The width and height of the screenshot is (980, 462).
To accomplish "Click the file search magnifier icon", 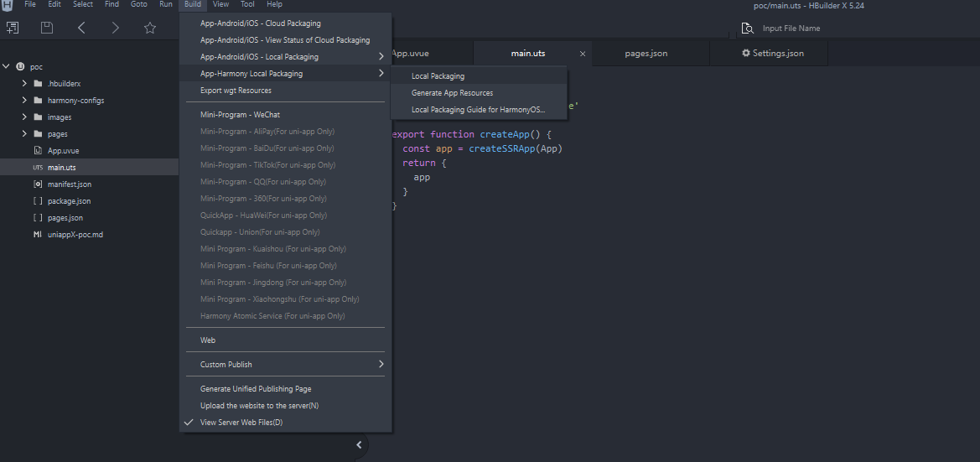I will click(x=747, y=29).
